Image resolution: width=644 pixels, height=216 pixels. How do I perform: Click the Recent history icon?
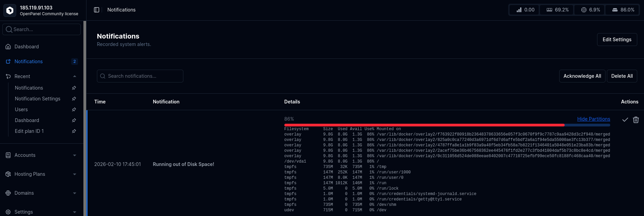(8, 76)
